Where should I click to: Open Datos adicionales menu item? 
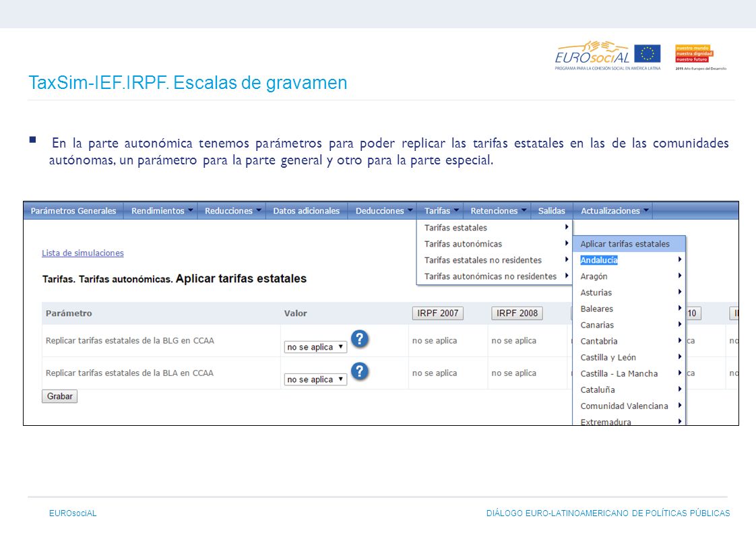pos(306,211)
